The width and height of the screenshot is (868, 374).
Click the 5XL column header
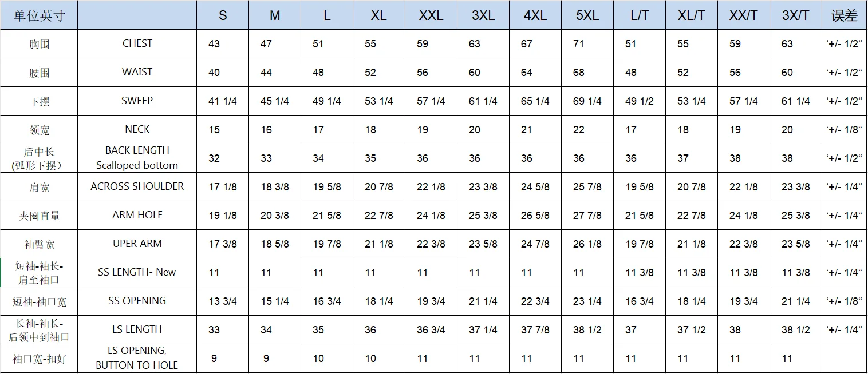click(587, 15)
